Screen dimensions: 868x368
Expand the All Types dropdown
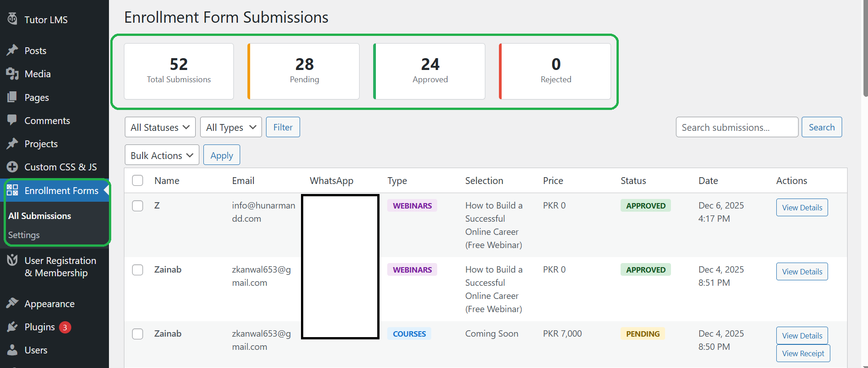[x=231, y=127]
